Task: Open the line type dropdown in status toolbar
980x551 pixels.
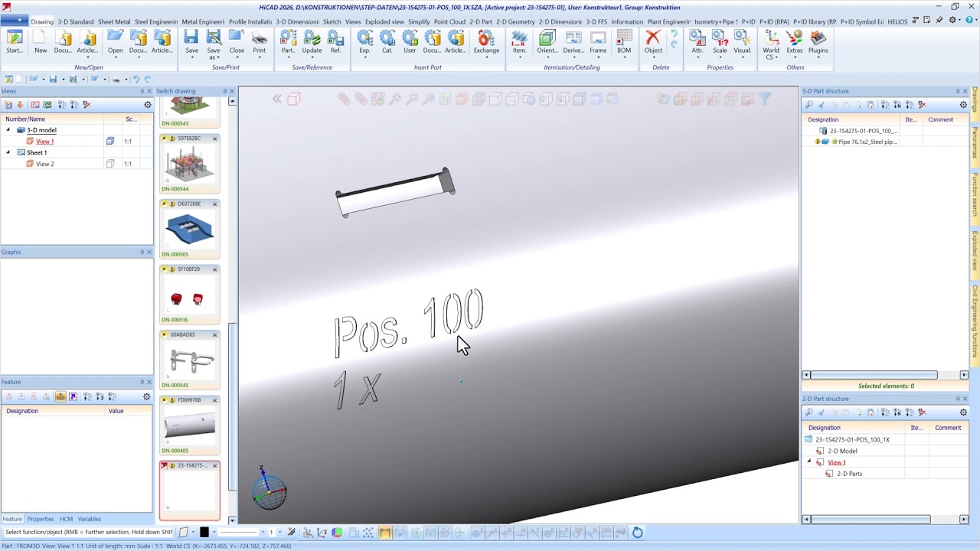Action: (x=262, y=533)
